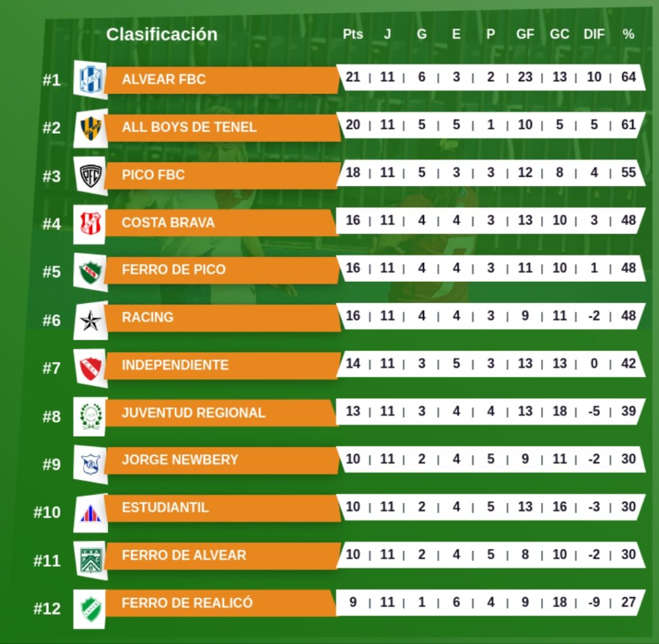Click the Racing star logo
This screenshot has height=644, width=659.
point(90,318)
